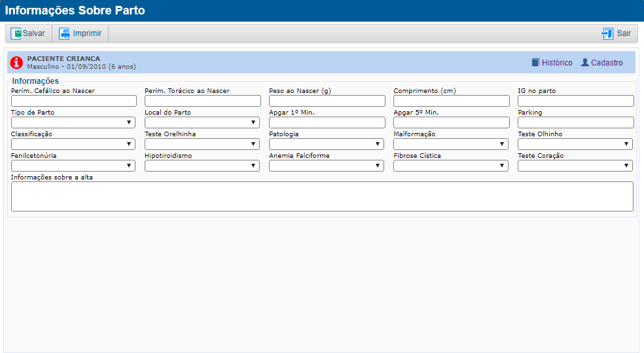The height and width of the screenshot is (353, 644).
Task: Click the PACIENTE CRIANCA patient name
Action: coord(63,59)
